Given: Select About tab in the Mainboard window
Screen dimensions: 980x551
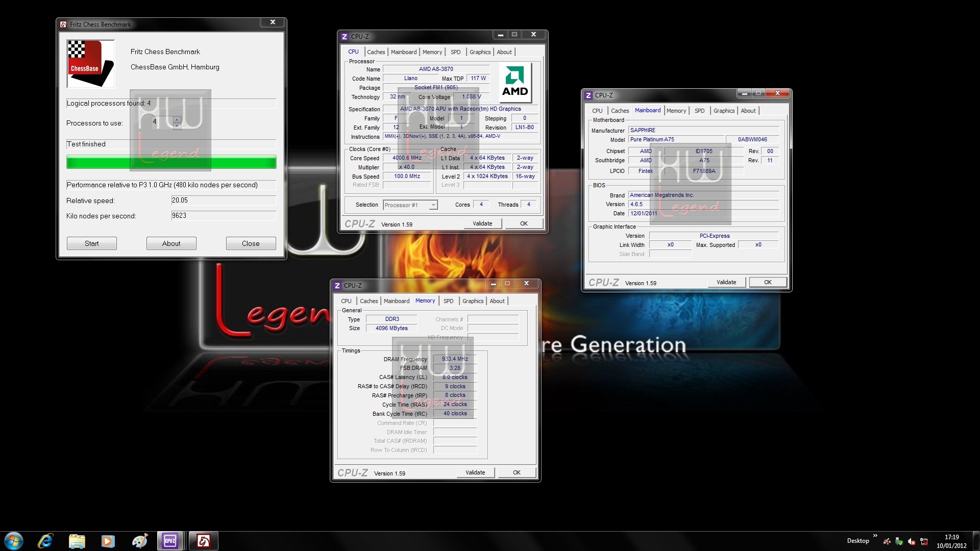Looking at the screenshot, I should [748, 111].
